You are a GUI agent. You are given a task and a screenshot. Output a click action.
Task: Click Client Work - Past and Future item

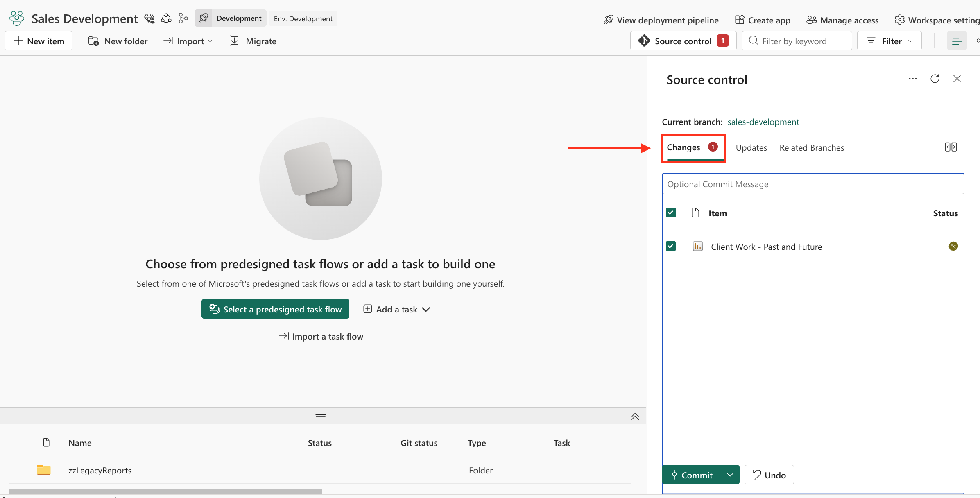(x=766, y=247)
